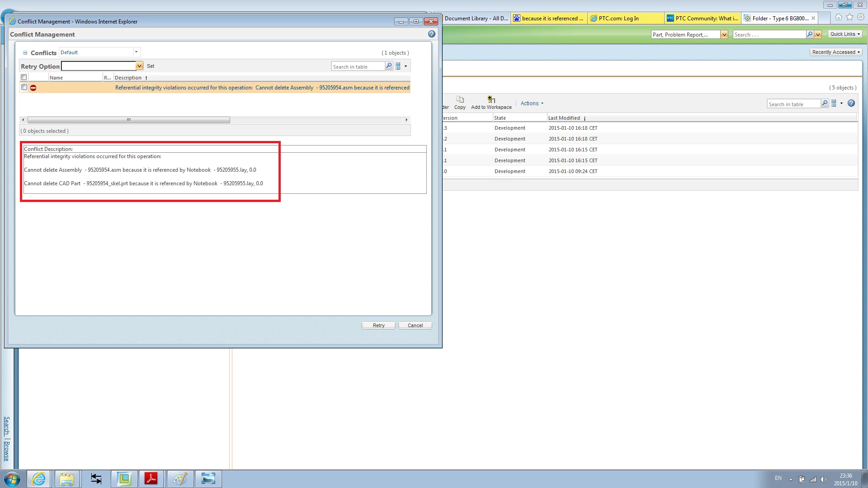The image size is (868, 488).
Task: Open the Default conflicts view dropdown
Action: click(x=136, y=52)
